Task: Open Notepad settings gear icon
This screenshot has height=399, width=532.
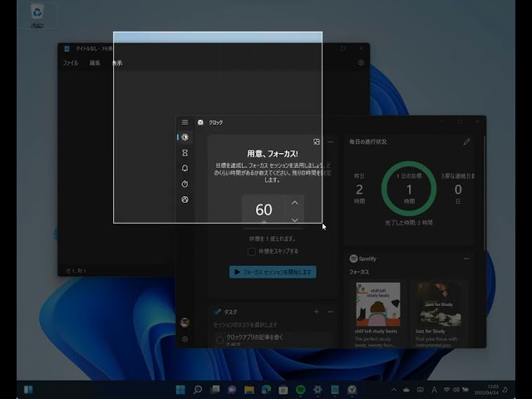Action: [x=361, y=62]
